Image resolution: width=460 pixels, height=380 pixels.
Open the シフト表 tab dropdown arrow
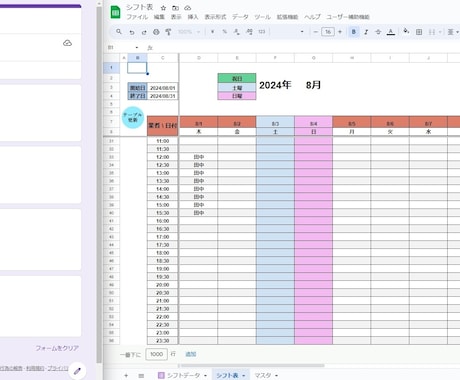(244, 376)
